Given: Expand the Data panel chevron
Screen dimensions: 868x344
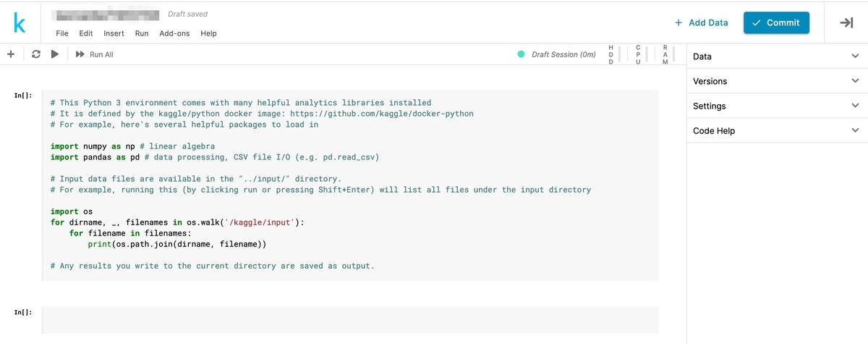Looking at the screenshot, I should coord(856,56).
